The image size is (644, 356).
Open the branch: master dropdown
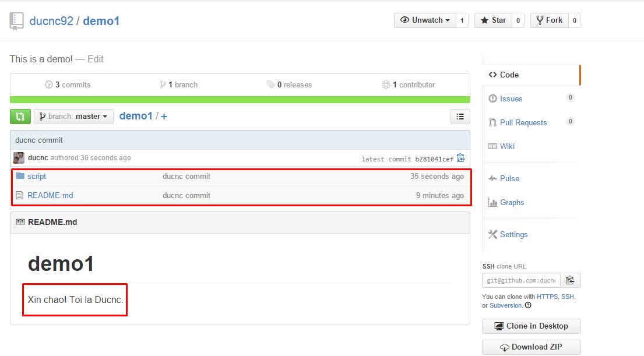(73, 117)
